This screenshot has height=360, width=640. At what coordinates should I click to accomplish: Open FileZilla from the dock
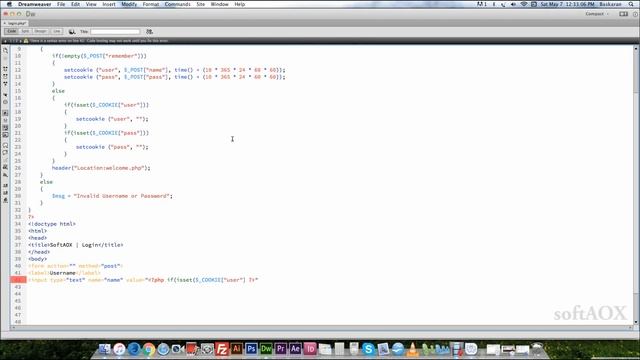[x=222, y=349]
